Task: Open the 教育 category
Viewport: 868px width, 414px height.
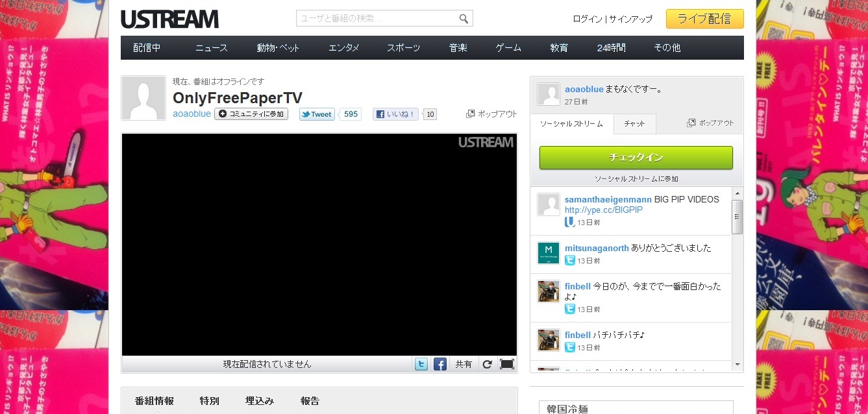Action: (x=559, y=47)
